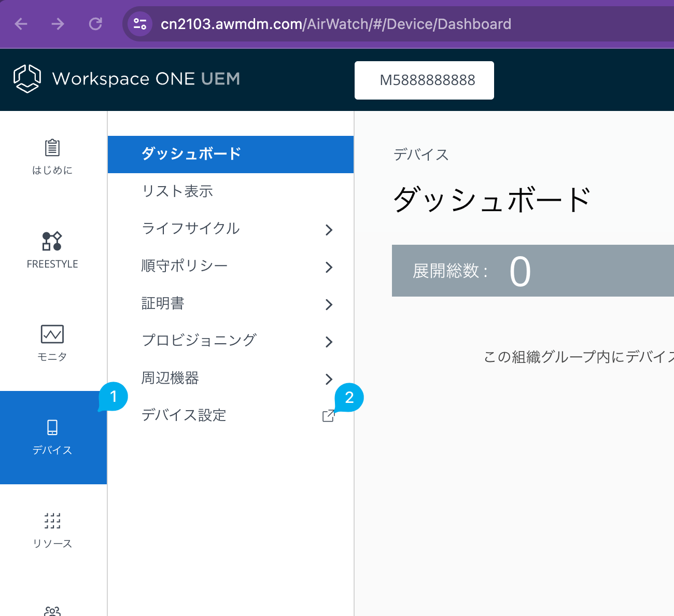Click the Workspace ONE UEM title text
The image size is (674, 616).
(x=146, y=79)
